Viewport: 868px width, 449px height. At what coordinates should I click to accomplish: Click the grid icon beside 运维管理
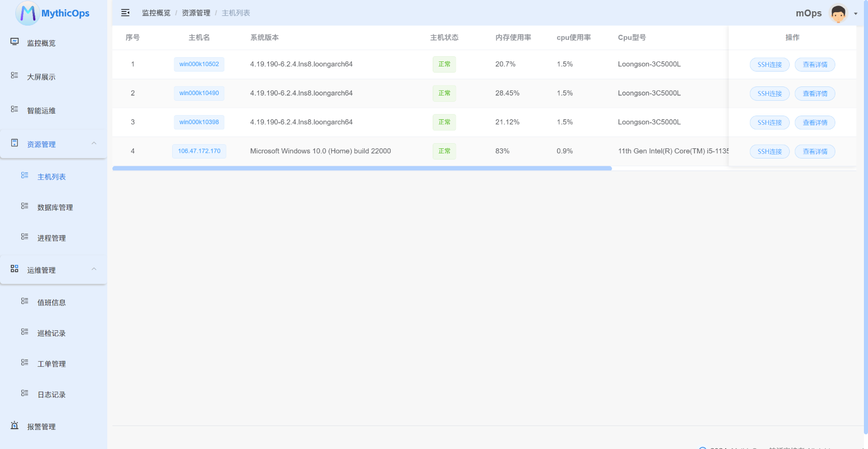point(15,269)
